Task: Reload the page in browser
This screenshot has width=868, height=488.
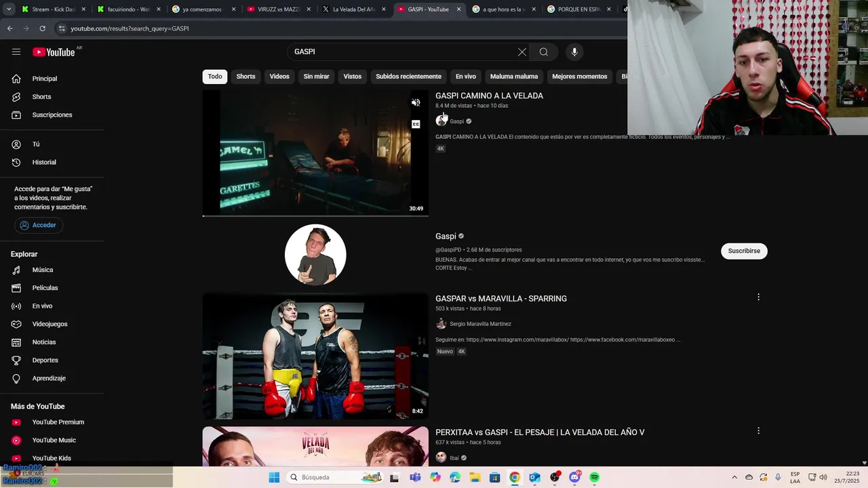Action: 42,28
